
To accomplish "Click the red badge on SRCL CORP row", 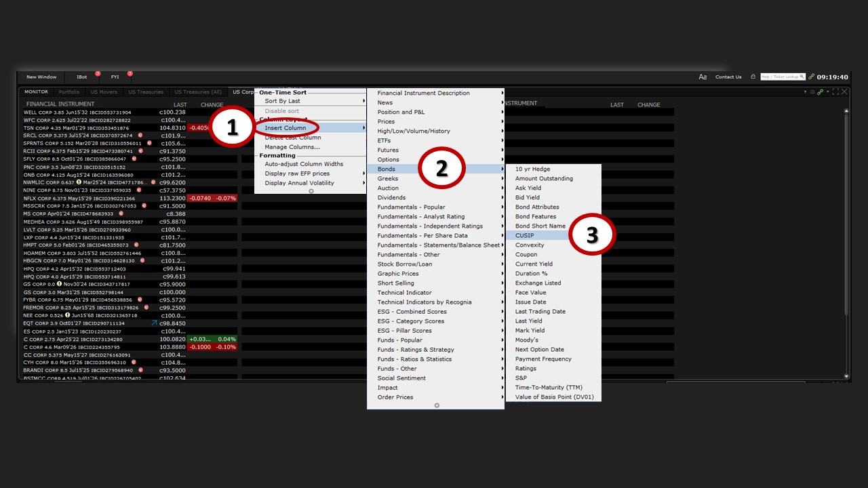I will [x=139, y=136].
